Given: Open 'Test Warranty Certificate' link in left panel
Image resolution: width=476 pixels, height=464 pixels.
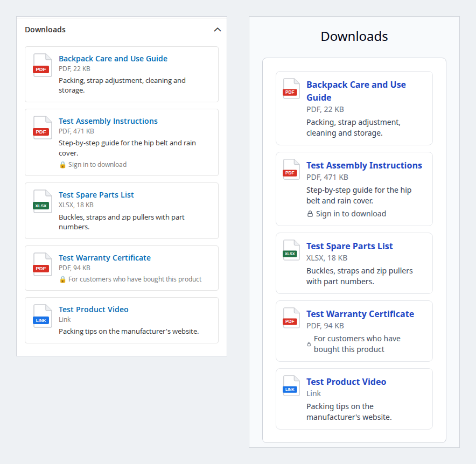Looking at the screenshot, I should point(105,258).
